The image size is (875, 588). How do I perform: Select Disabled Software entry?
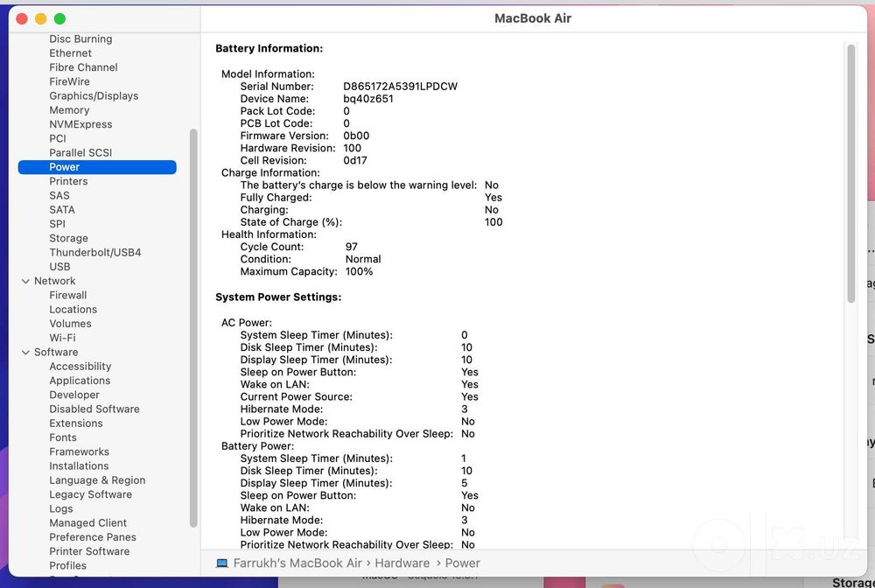point(94,409)
